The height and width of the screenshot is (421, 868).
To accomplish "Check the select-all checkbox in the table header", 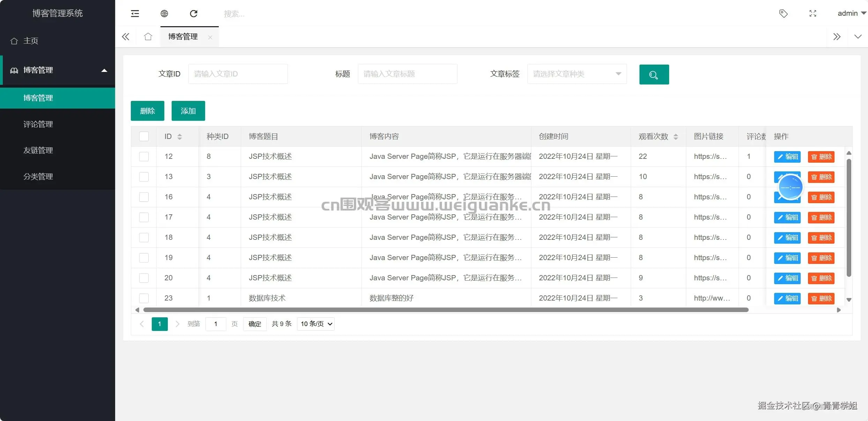I will pos(144,136).
